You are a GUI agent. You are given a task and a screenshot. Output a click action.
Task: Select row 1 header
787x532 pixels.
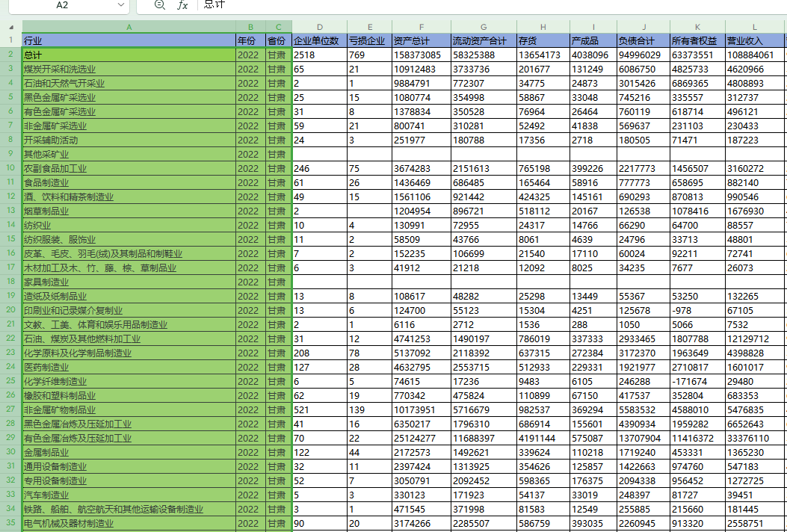point(11,40)
